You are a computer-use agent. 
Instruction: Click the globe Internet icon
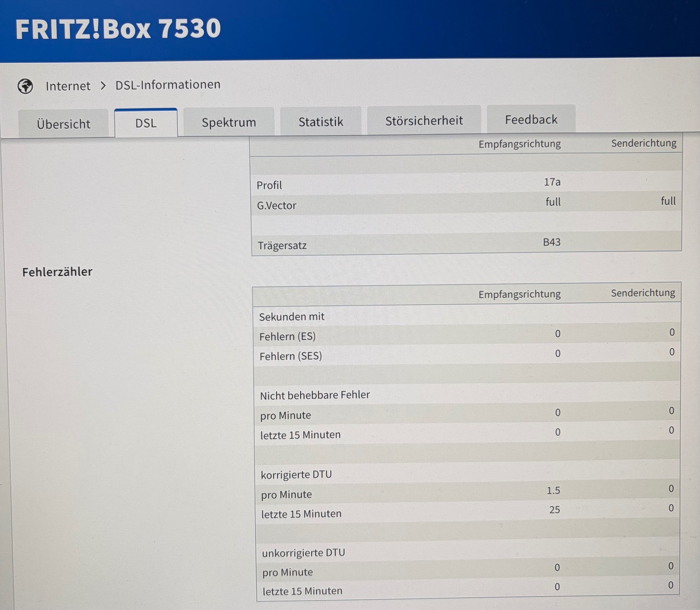tap(25, 86)
